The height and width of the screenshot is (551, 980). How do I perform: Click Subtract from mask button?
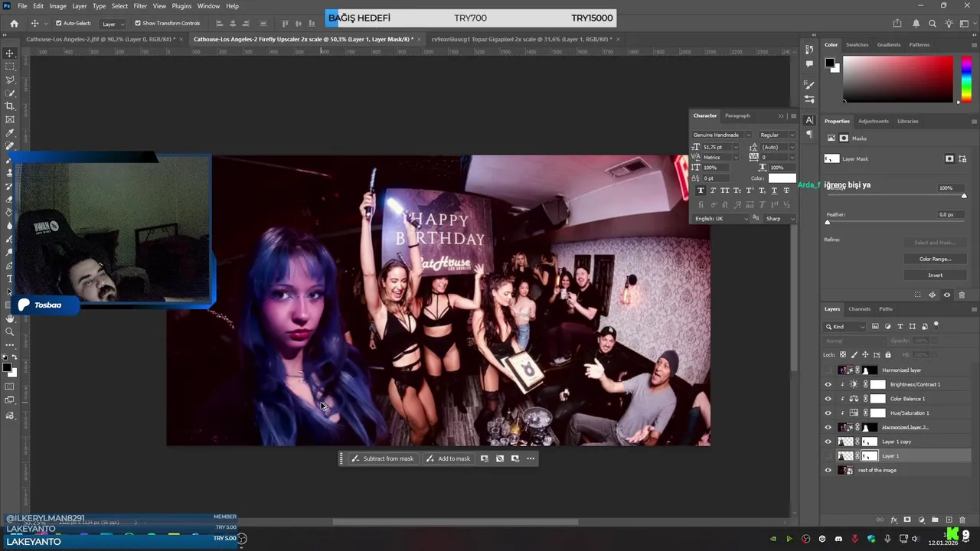click(382, 458)
